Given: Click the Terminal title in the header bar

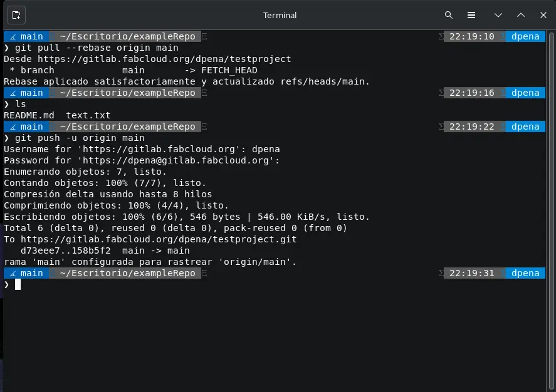Looking at the screenshot, I should pos(280,15).
